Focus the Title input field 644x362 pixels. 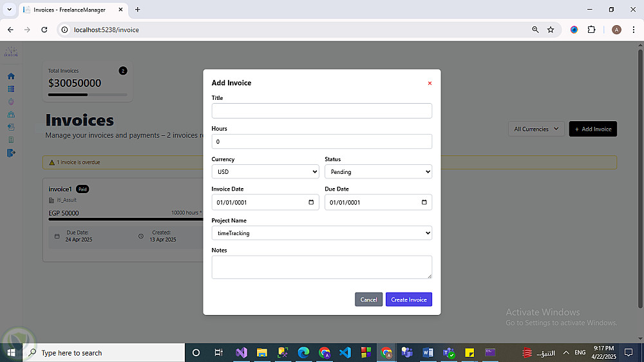click(x=321, y=111)
